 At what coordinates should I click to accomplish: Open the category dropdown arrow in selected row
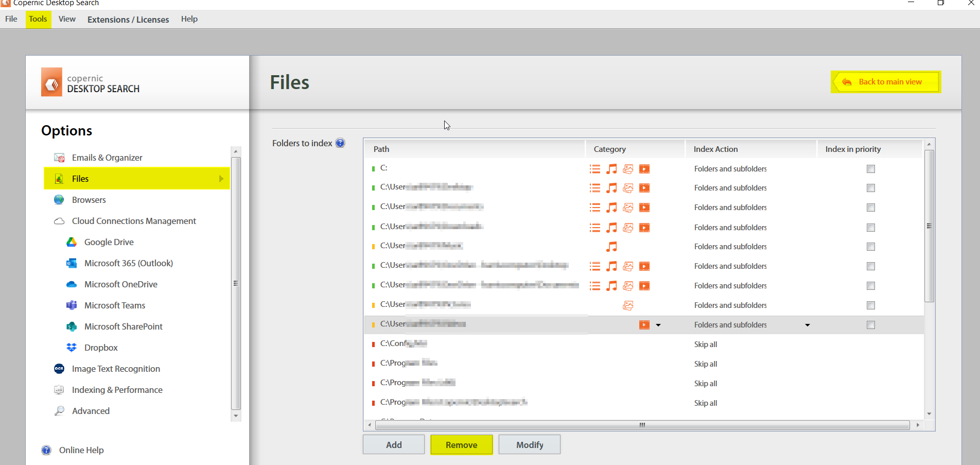[658, 325]
